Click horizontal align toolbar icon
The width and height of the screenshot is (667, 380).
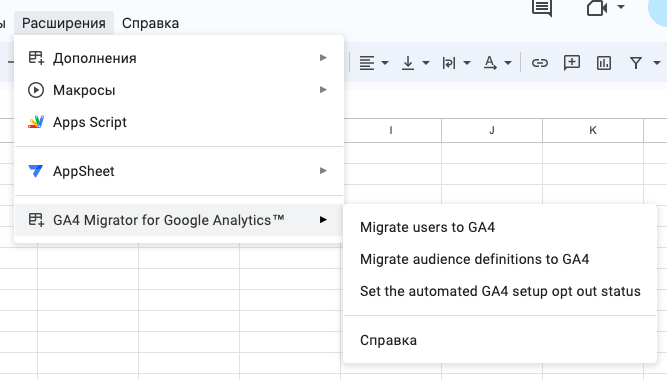tap(367, 63)
